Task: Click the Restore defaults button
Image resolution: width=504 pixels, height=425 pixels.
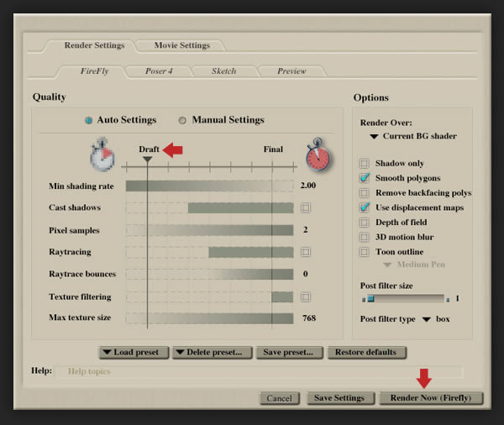Action: (367, 352)
